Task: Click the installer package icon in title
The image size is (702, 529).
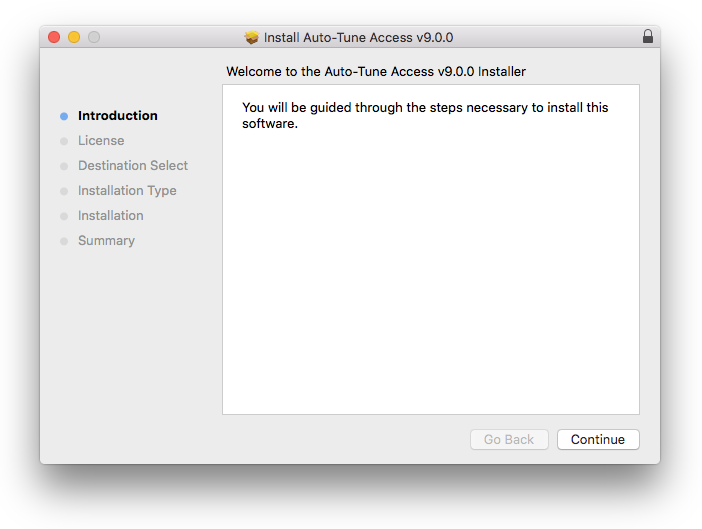Action: (252, 37)
